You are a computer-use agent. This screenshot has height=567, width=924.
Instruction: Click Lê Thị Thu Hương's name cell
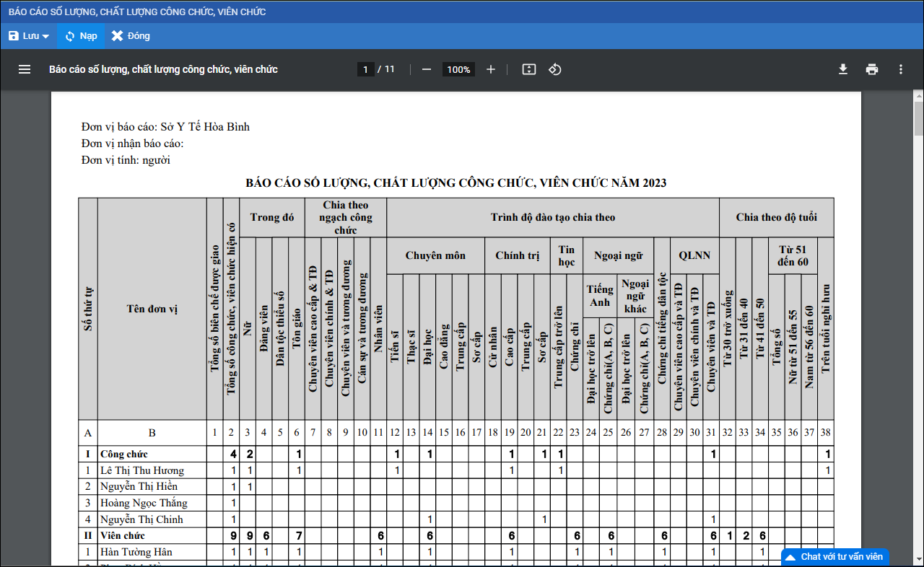pyautogui.click(x=142, y=470)
